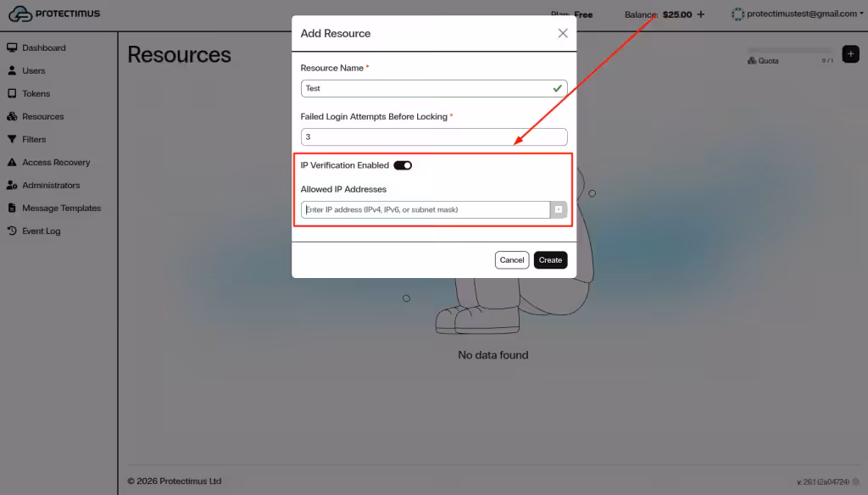
Task: Click the version number v. 26.1 text
Action: 822,481
